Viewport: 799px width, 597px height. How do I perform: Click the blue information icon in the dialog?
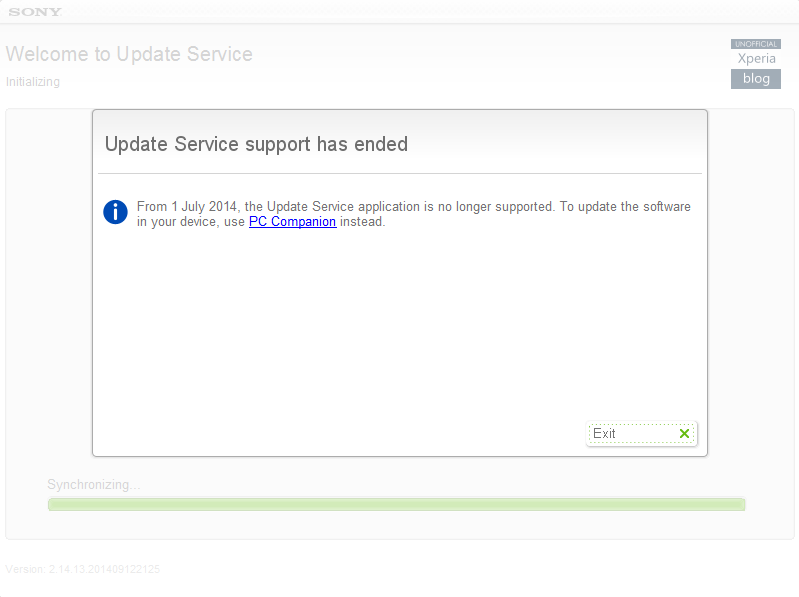[x=116, y=211]
